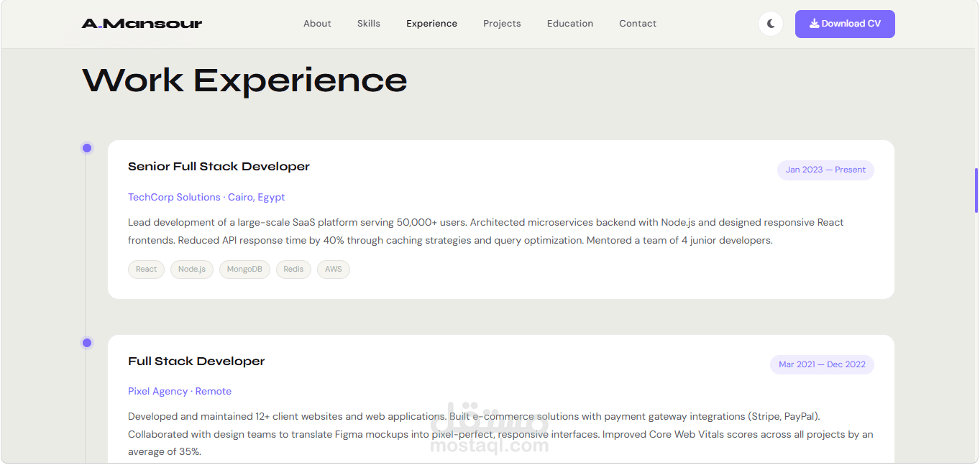The width and height of the screenshot is (980, 465).
Task: Click the A.Mansour site logo
Action: click(142, 24)
